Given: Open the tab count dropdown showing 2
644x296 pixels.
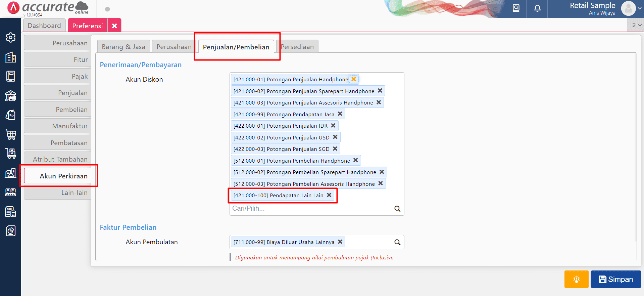Looking at the screenshot, I should [636, 25].
